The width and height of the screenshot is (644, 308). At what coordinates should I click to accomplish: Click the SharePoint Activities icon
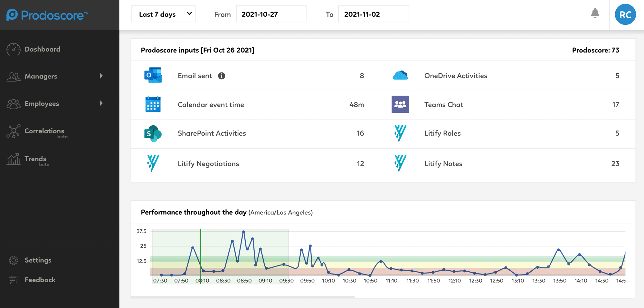coord(153,133)
